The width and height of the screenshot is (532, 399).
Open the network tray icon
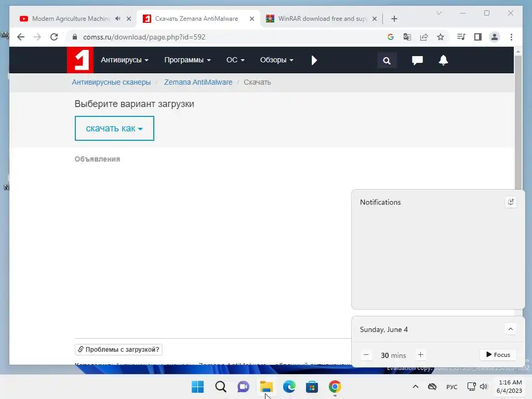pos(471,387)
